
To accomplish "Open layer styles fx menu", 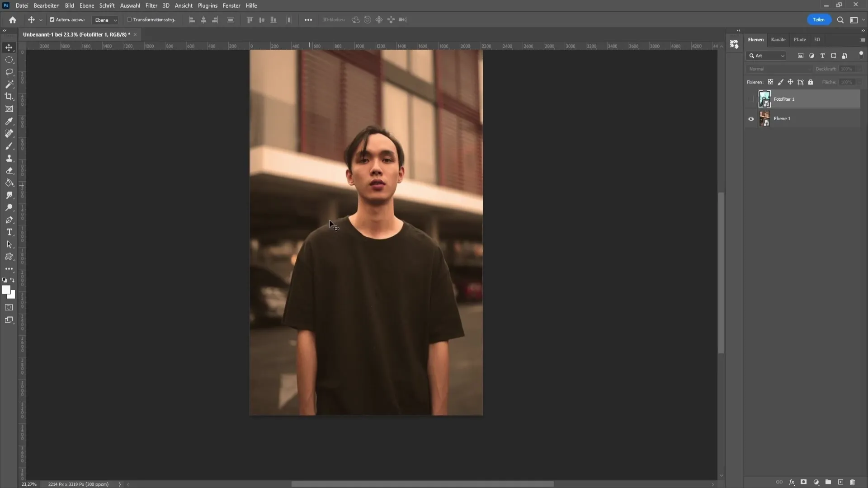I will (792, 482).
